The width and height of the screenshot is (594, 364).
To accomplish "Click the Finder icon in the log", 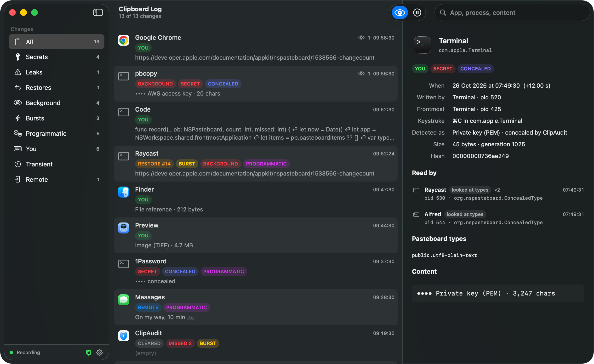I will (123, 192).
